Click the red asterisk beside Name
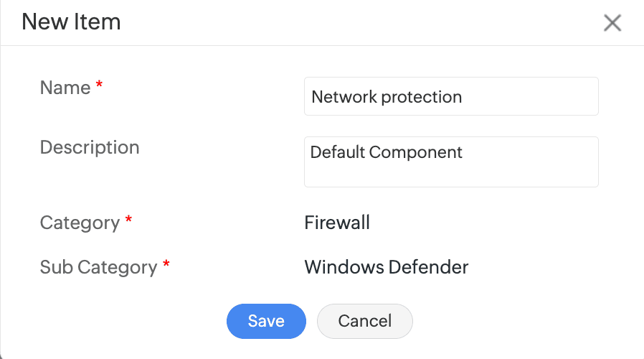The width and height of the screenshot is (644, 359). coord(100,86)
